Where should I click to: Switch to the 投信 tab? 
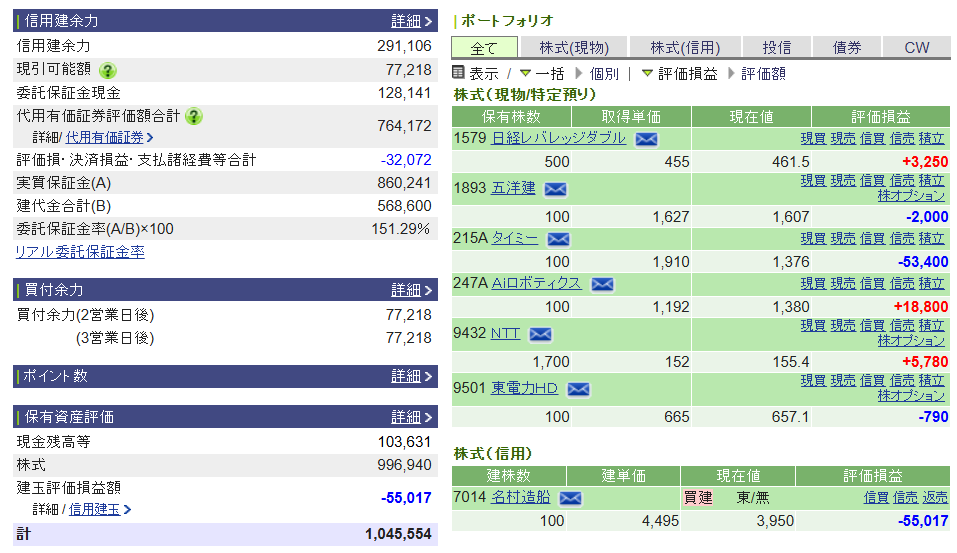(776, 47)
